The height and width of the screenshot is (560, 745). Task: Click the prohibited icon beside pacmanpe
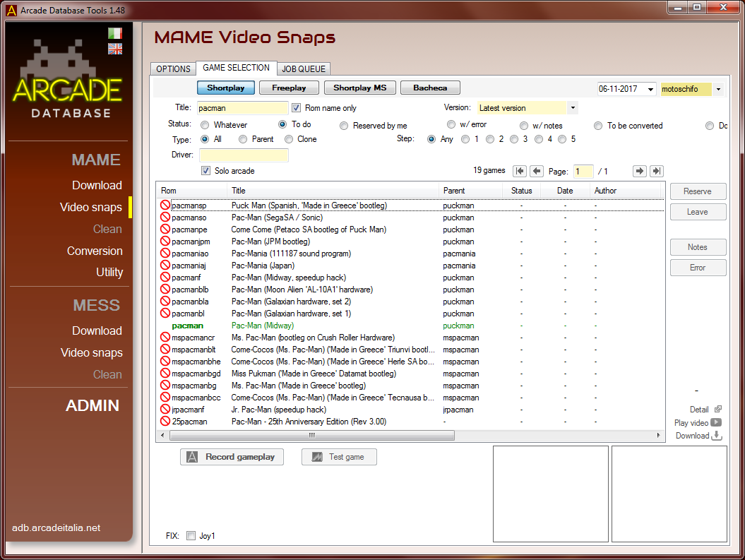click(165, 229)
